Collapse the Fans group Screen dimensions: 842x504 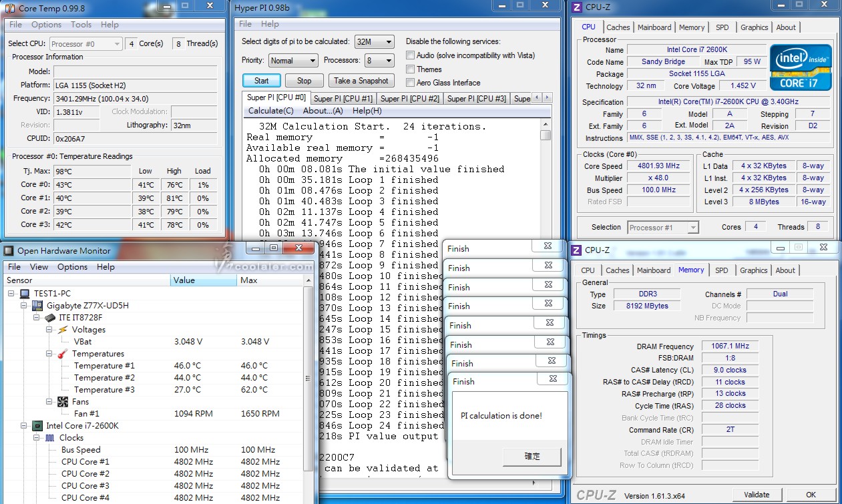pos(49,402)
